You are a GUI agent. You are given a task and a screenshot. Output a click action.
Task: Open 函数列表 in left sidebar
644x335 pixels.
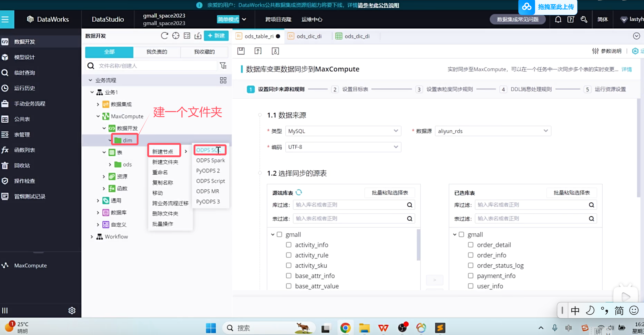25,150
